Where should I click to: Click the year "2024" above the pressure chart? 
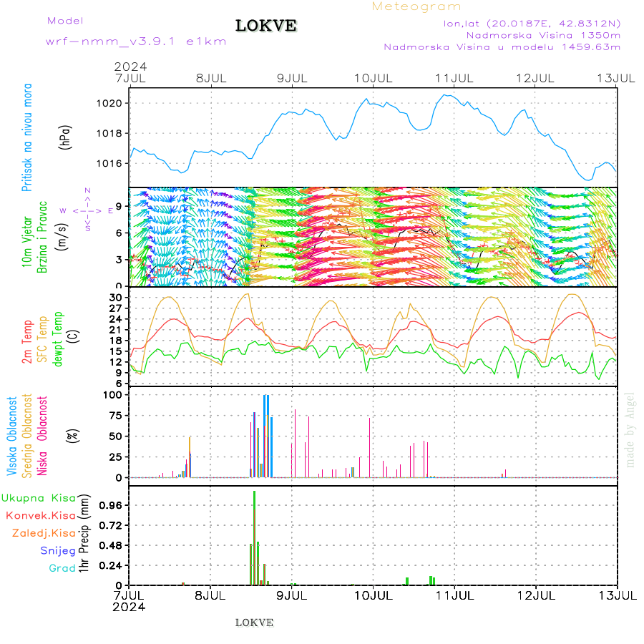[130, 67]
